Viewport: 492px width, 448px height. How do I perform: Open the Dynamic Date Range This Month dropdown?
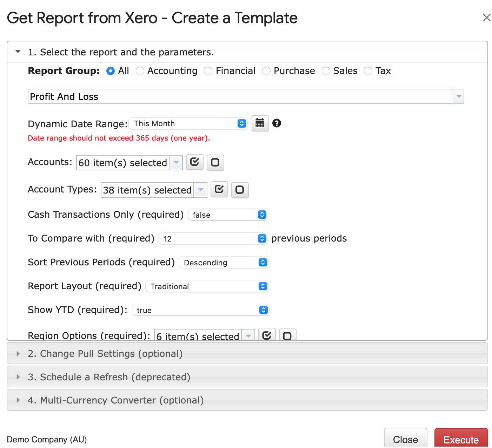(x=188, y=123)
